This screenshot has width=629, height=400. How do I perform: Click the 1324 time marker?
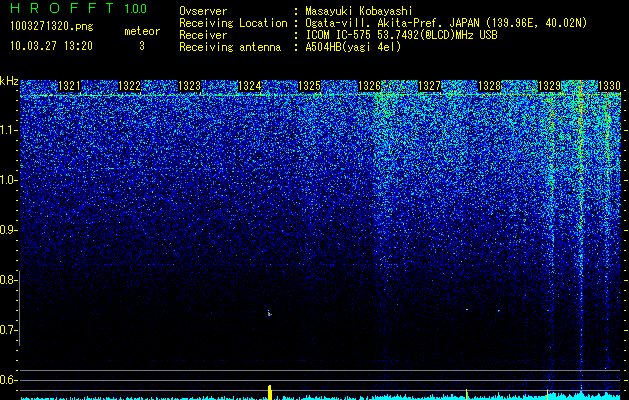coord(250,86)
